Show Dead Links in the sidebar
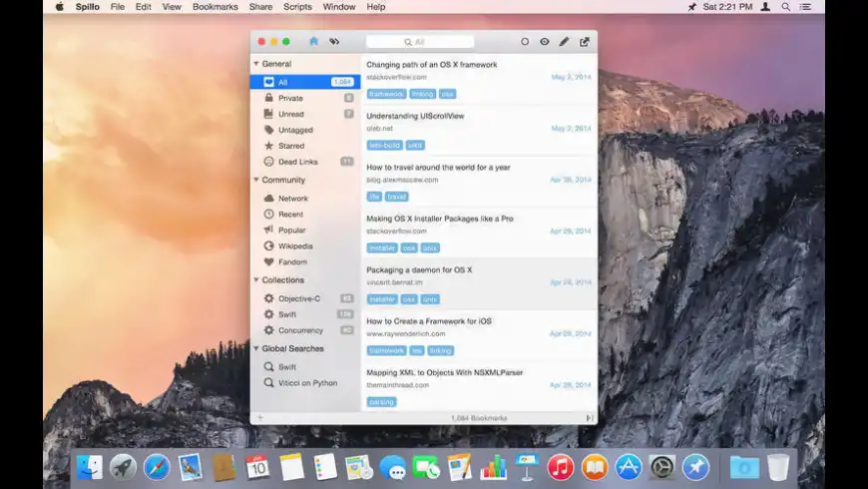The image size is (868, 489). point(297,162)
